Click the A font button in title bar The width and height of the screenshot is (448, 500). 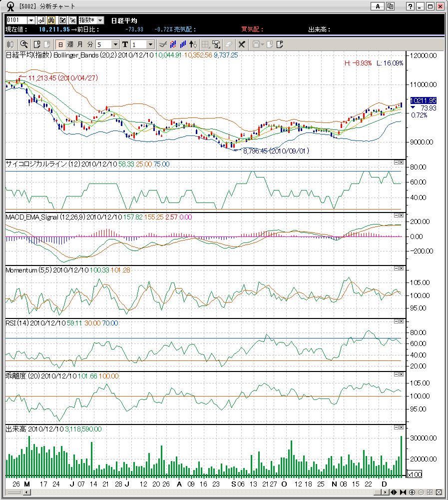[x=378, y=6]
